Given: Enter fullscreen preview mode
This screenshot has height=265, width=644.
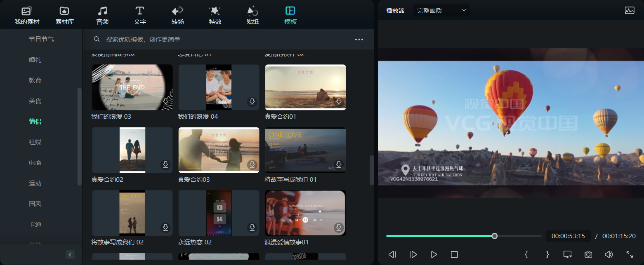Looking at the screenshot, I should point(630,255).
